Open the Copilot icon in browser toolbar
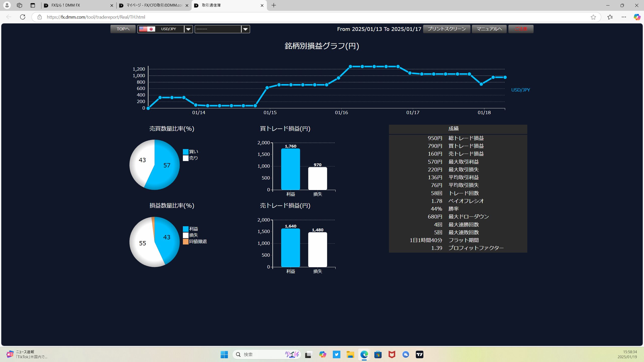Viewport: 644px width, 362px height. [637, 17]
